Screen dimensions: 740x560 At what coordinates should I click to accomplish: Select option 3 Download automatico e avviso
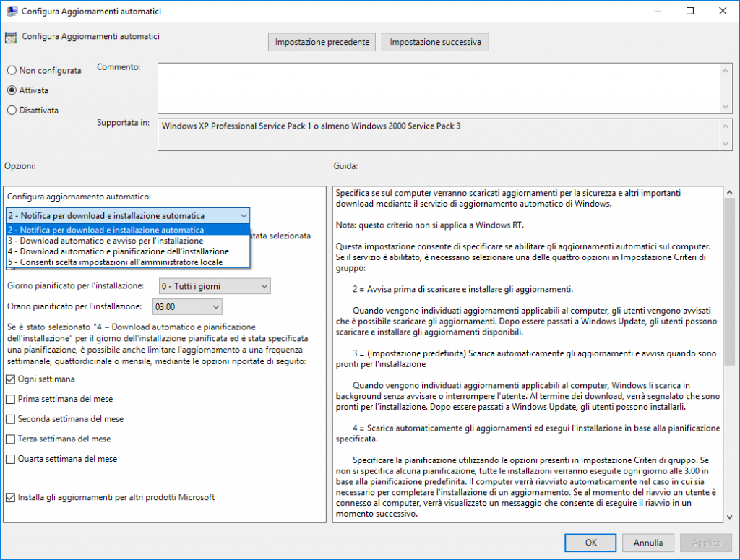[105, 241]
